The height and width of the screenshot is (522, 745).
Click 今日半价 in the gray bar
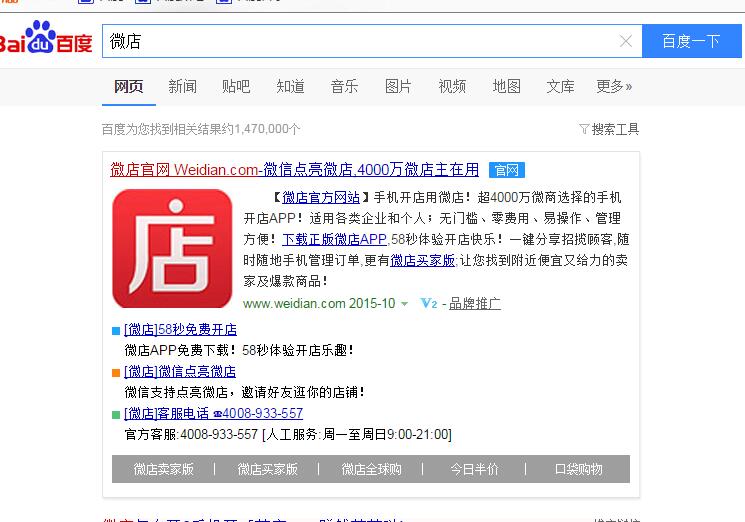coord(474,469)
